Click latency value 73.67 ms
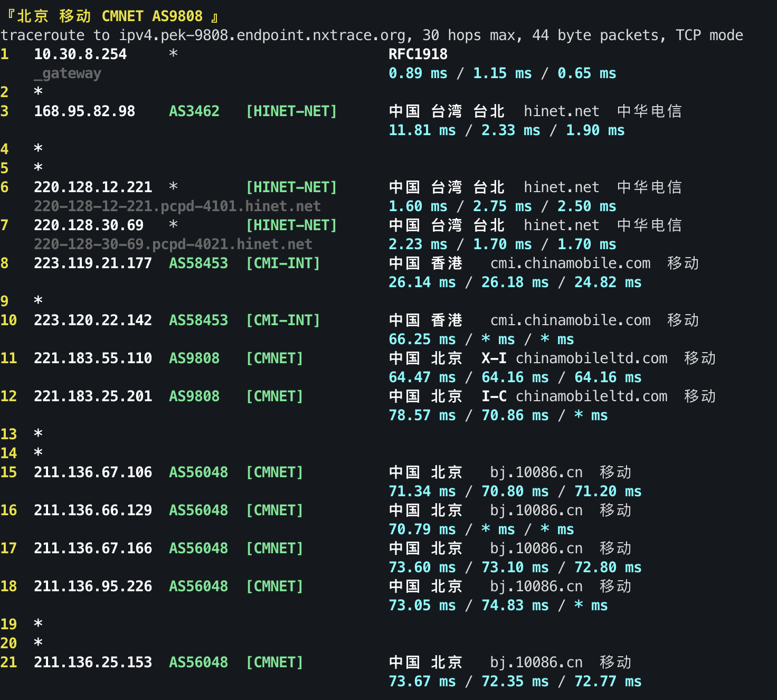777x700 pixels. tap(422, 682)
